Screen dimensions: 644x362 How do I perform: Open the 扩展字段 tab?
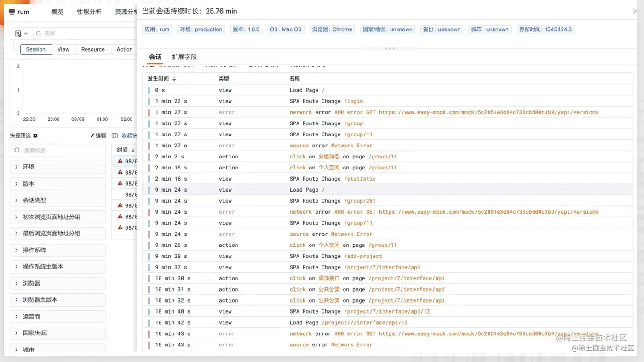(x=184, y=57)
